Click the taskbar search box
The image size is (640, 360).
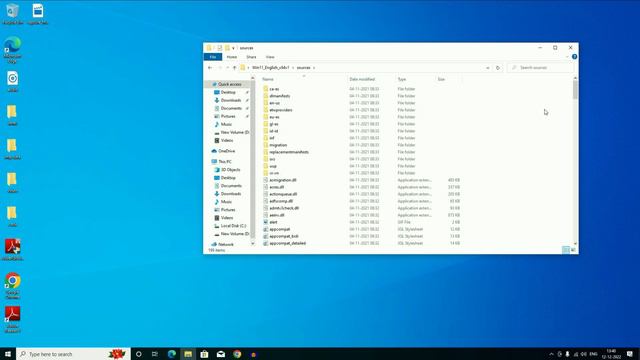tap(73, 354)
